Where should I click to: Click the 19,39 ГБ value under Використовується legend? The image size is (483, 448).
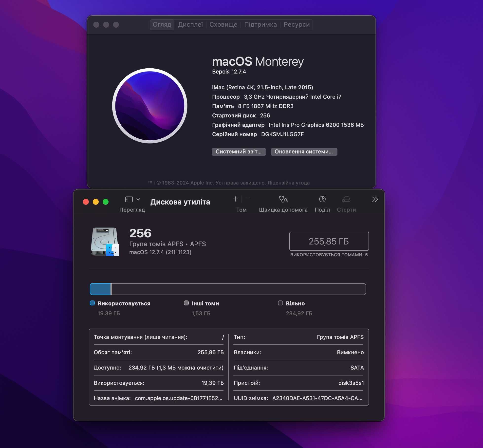pyautogui.click(x=109, y=313)
